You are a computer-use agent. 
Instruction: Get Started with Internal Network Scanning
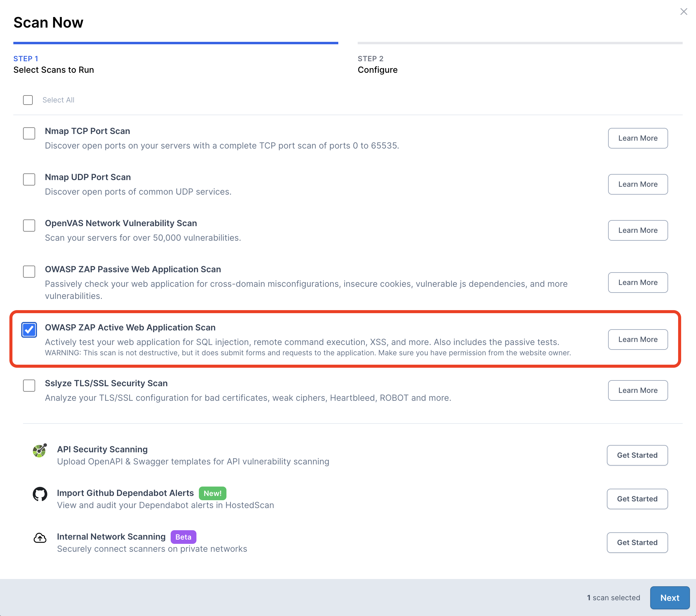(x=637, y=542)
